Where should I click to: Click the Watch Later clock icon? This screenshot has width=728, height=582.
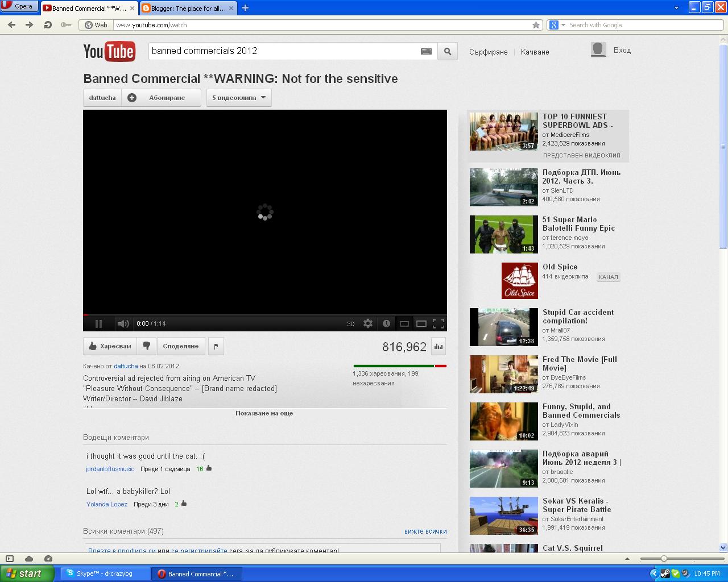[386, 323]
